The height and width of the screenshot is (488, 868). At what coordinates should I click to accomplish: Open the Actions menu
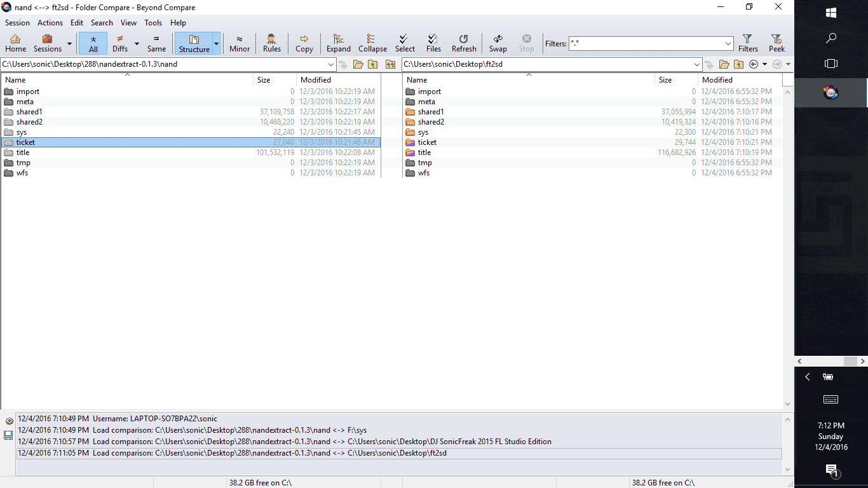pyautogui.click(x=50, y=23)
